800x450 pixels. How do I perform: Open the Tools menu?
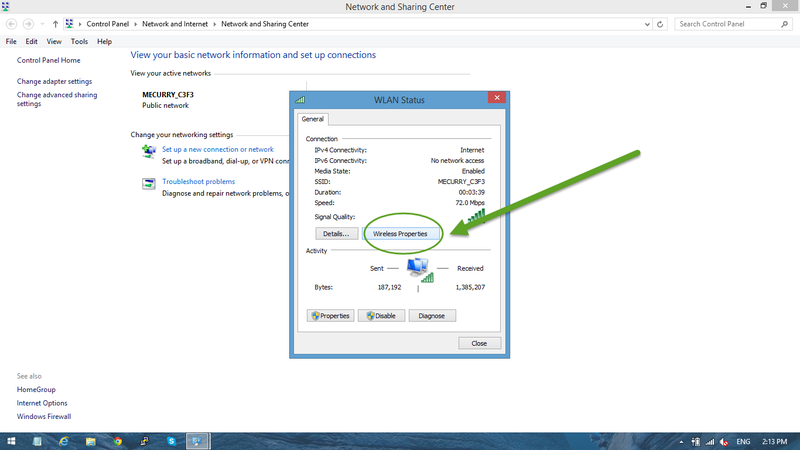pos(79,42)
